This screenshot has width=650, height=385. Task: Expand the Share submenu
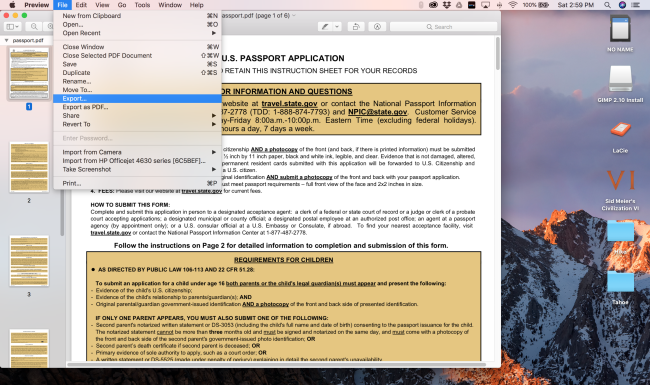137,115
